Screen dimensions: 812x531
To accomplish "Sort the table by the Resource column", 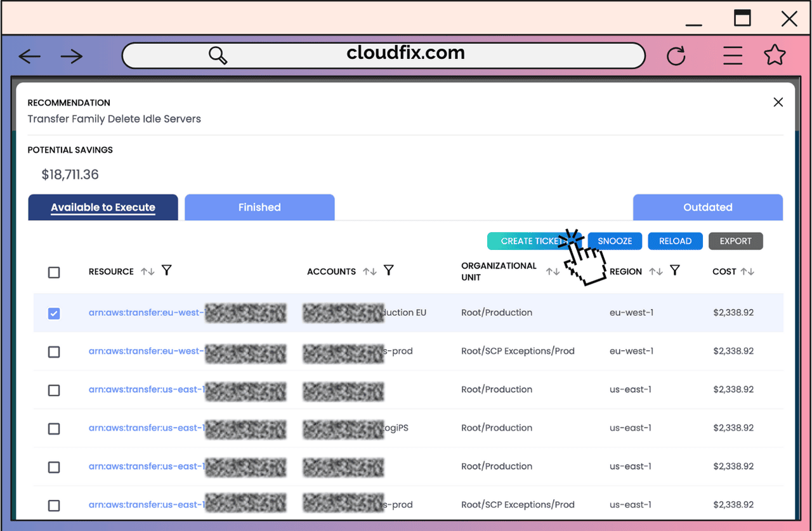I will pos(148,272).
